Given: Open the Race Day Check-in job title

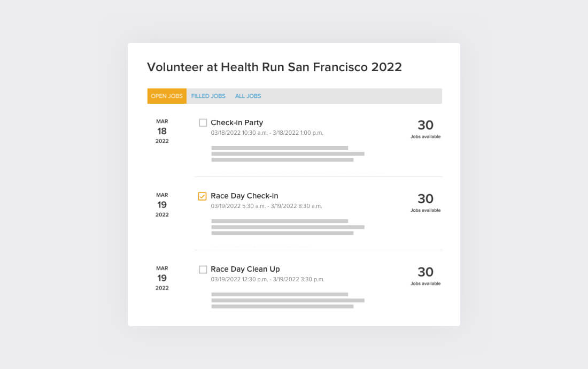Looking at the screenshot, I should click(244, 196).
